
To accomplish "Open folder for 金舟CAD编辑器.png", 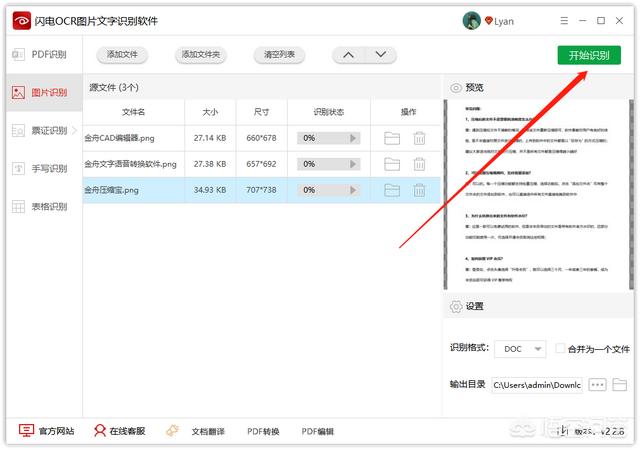I will click(x=392, y=138).
